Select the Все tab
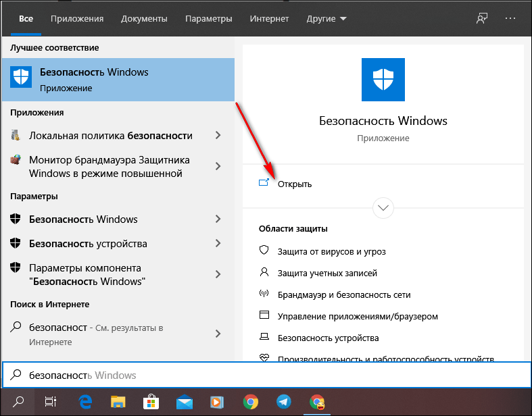Screen dimensions: 532x416 pyautogui.click(x=26, y=19)
